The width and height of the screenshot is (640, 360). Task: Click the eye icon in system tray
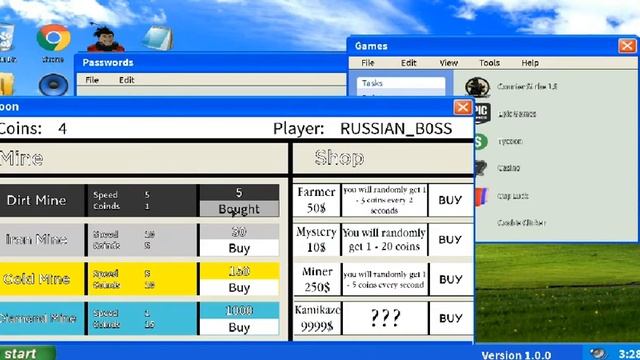(x=598, y=353)
